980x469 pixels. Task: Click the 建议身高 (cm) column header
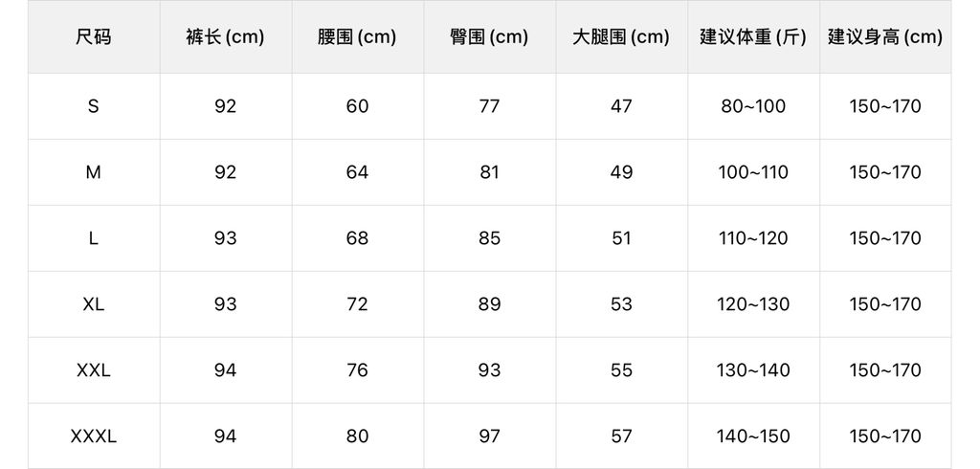885,37
